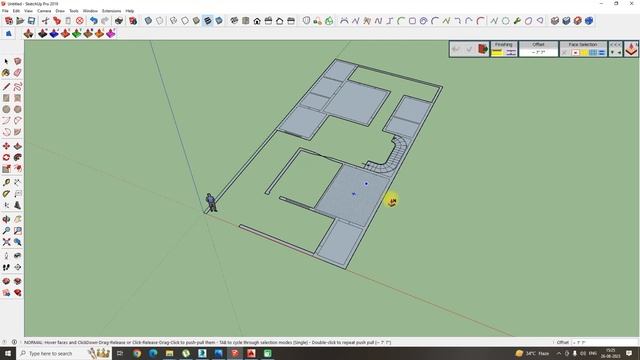Pick the Tape Measure tool
Viewport: 640px width, 360px height.
6,182
